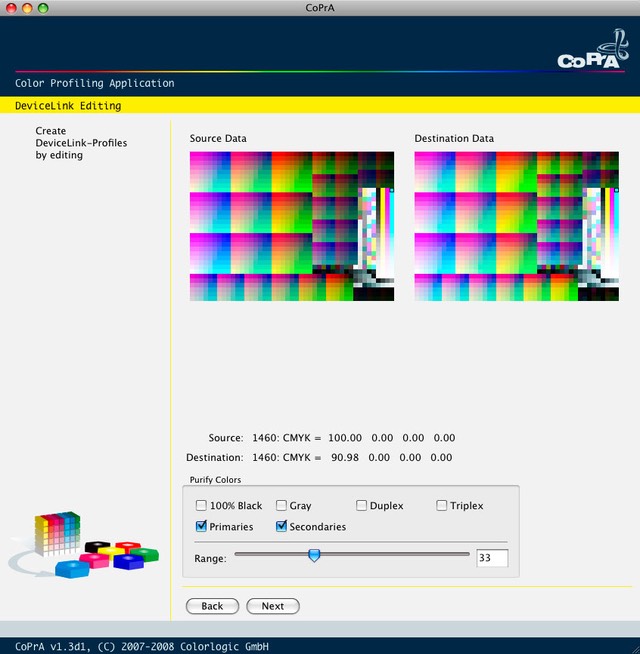Screen dimensions: 640x654
Task: Click the Range value field showing 33
Action: coord(492,558)
